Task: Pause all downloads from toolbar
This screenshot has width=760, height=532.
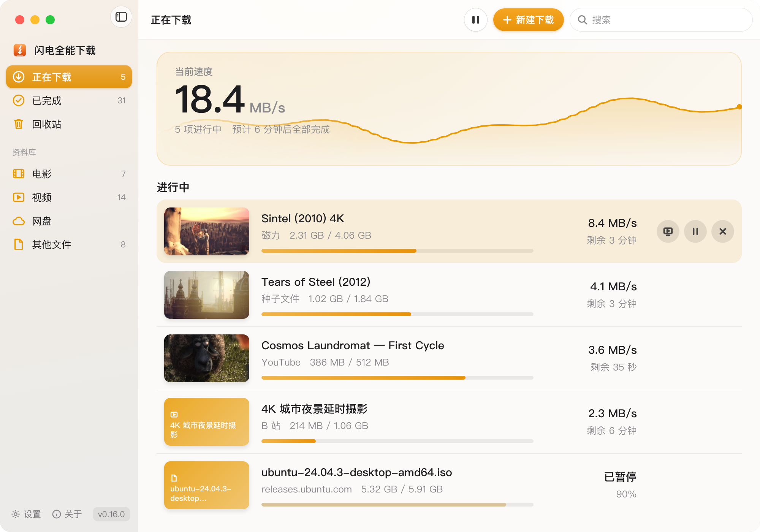Action: 475,20
